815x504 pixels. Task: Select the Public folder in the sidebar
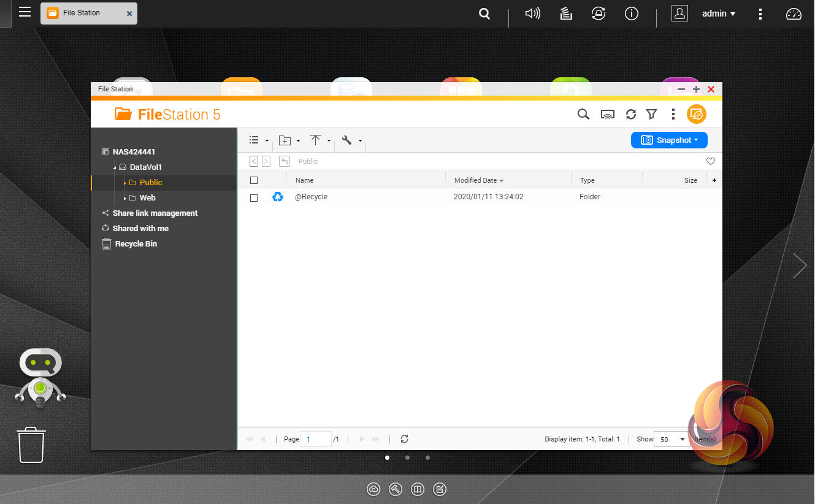(151, 183)
